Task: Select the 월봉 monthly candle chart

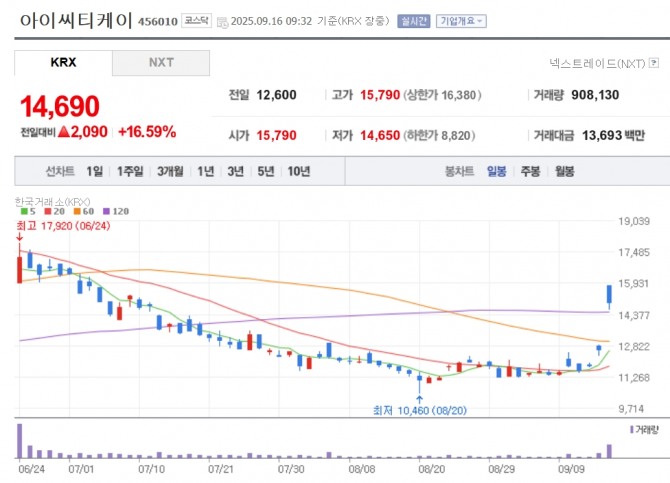Action: [x=564, y=171]
